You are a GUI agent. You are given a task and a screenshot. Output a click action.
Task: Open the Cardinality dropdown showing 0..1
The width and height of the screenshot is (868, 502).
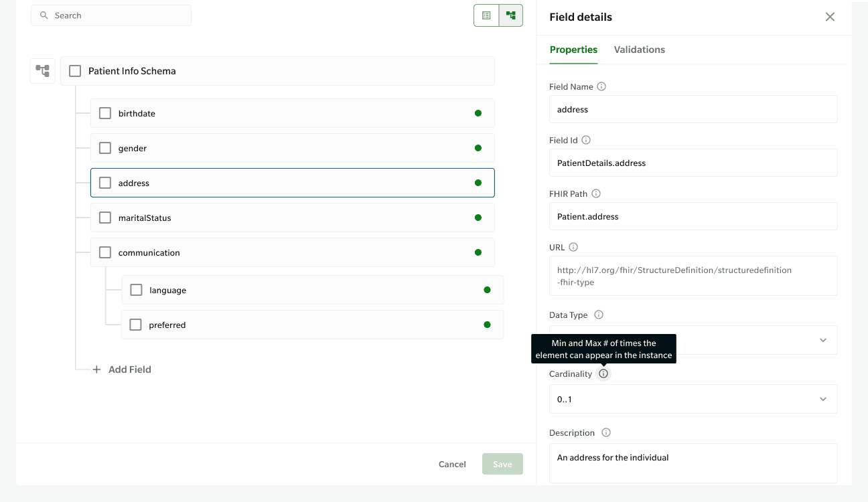[x=693, y=399]
